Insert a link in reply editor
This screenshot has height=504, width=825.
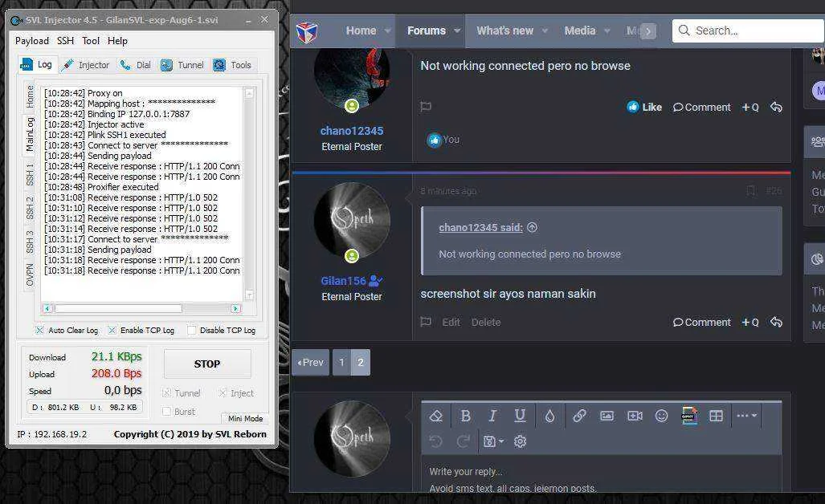579,416
